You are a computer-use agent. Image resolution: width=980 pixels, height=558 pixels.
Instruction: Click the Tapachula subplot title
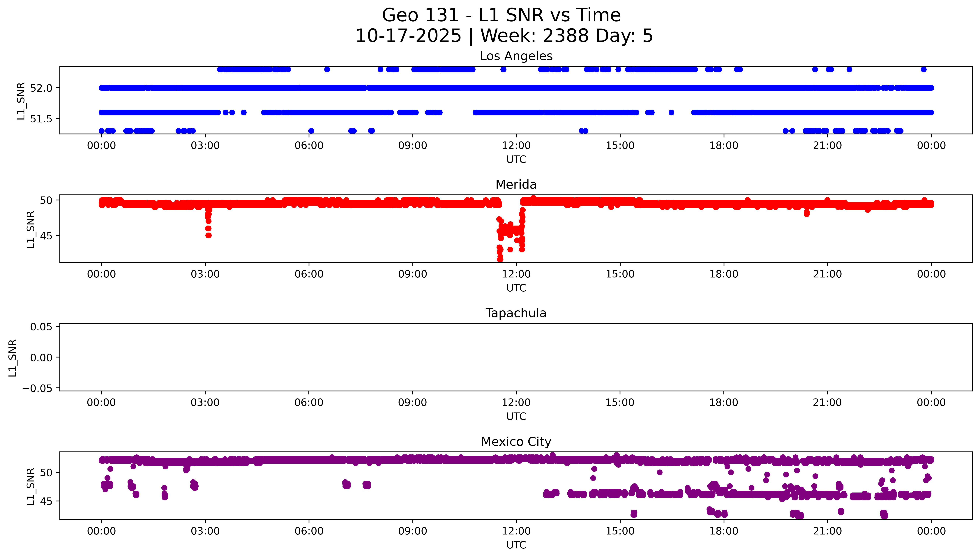coord(516,313)
